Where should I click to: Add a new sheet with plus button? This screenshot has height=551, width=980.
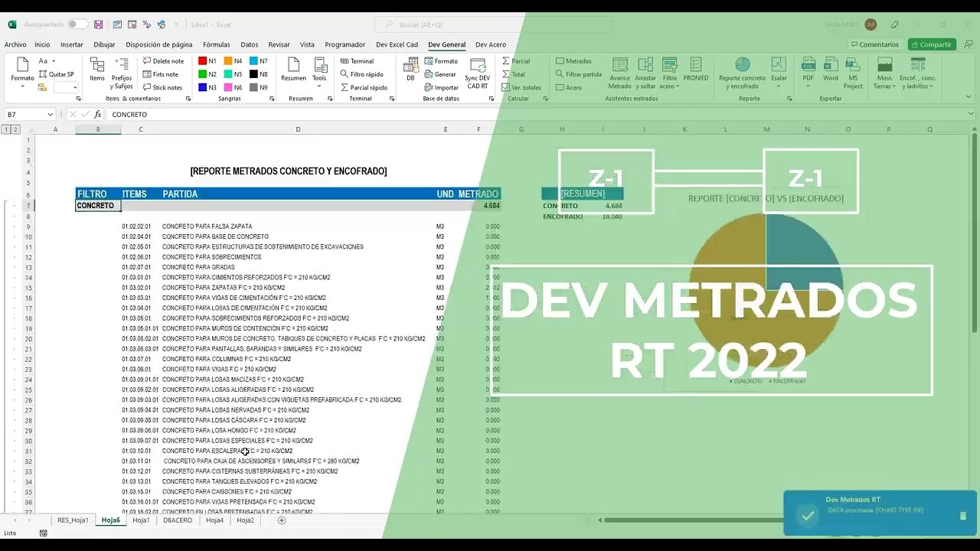click(x=282, y=520)
